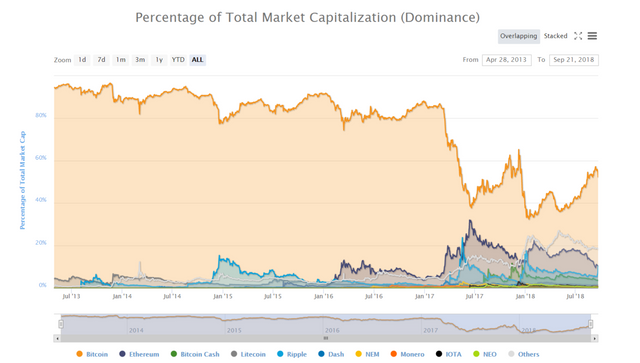Click the fullscreen expand icon

pyautogui.click(x=578, y=36)
